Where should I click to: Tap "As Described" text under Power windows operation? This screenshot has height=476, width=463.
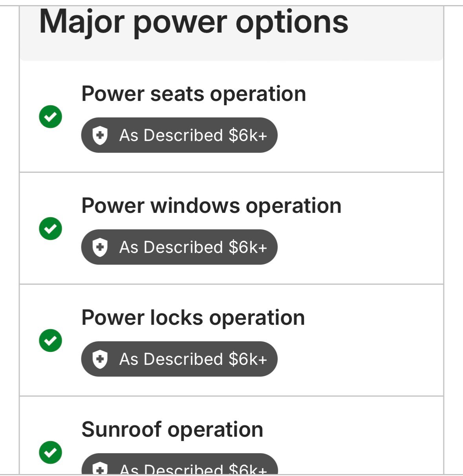(x=171, y=247)
